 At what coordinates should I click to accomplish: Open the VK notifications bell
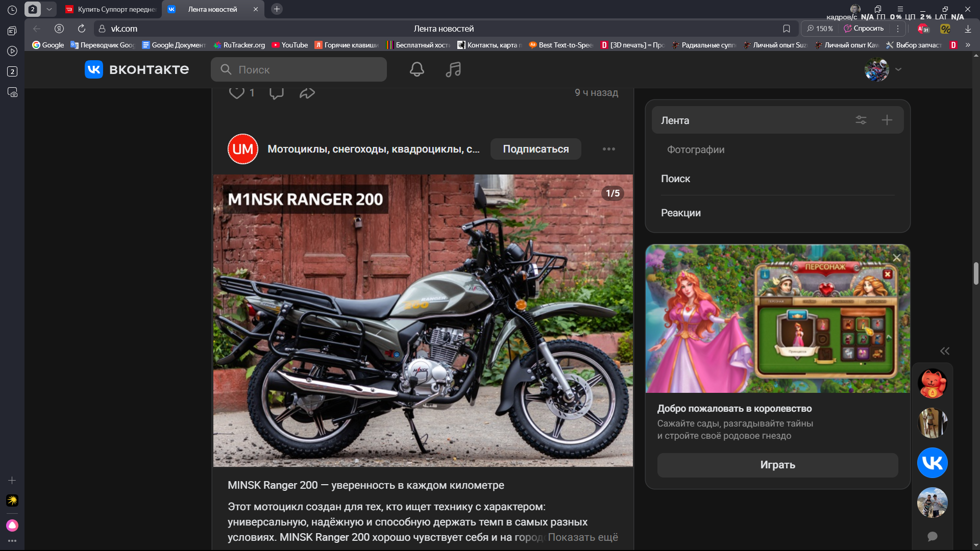click(417, 69)
